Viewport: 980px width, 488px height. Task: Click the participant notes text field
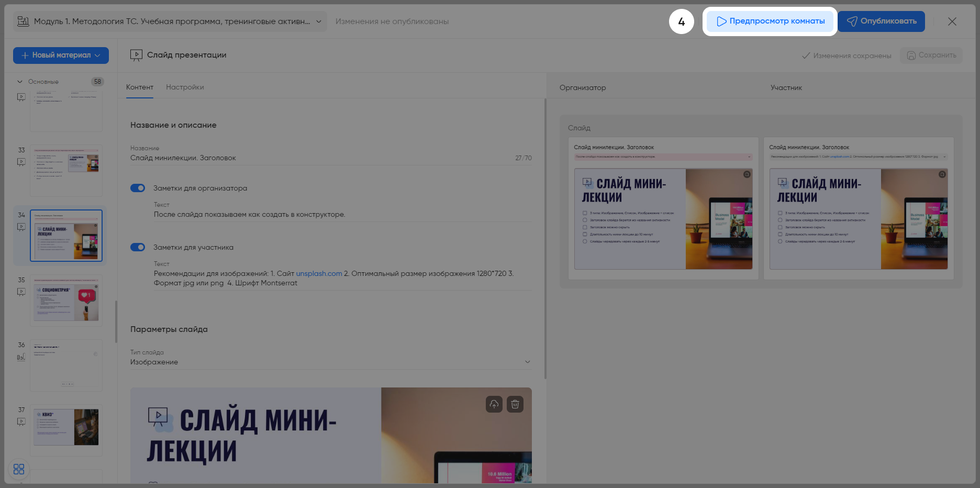343,279
